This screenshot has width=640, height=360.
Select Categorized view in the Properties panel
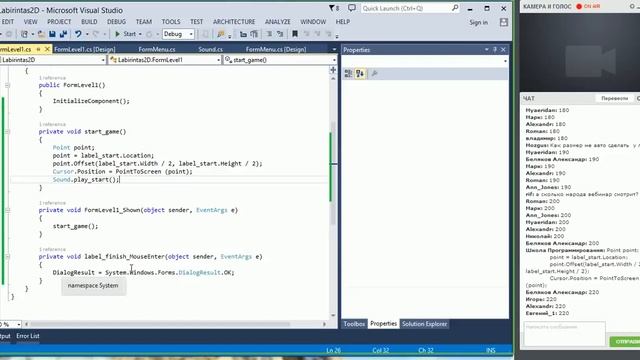point(348,73)
